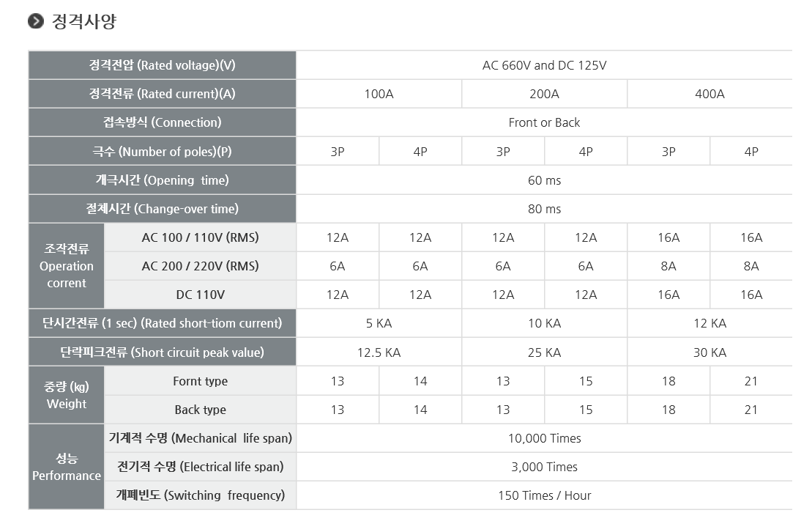Screen dimensions: 812x521
Task: Click the arrow icon beside 정격사양 heading
Action: click(x=36, y=21)
